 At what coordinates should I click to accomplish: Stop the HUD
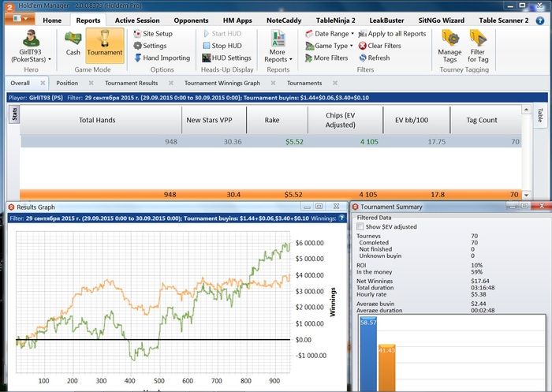tap(226, 46)
